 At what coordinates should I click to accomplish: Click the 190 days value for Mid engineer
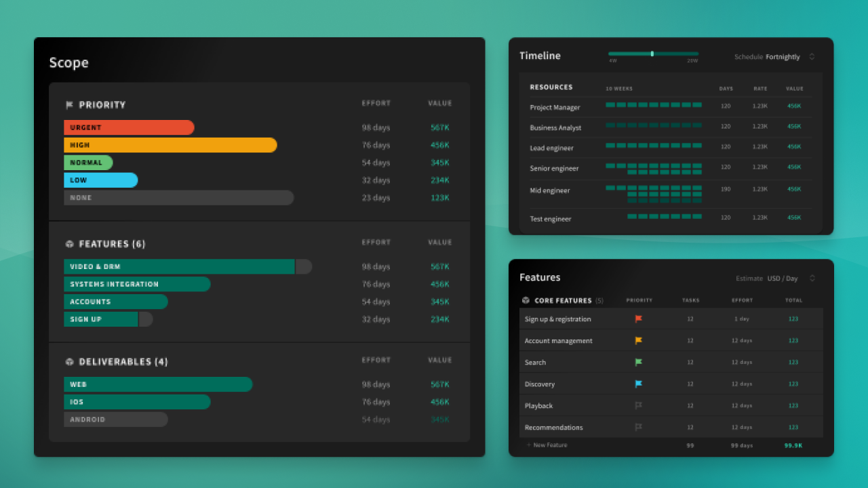click(726, 189)
